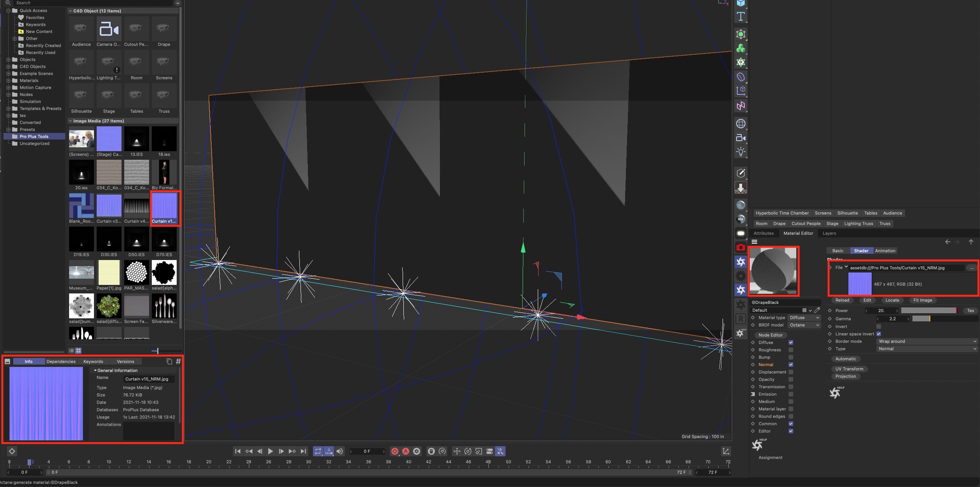The height and width of the screenshot is (487, 980).
Task: Disable the Normal channel checkbox
Action: [791, 365]
